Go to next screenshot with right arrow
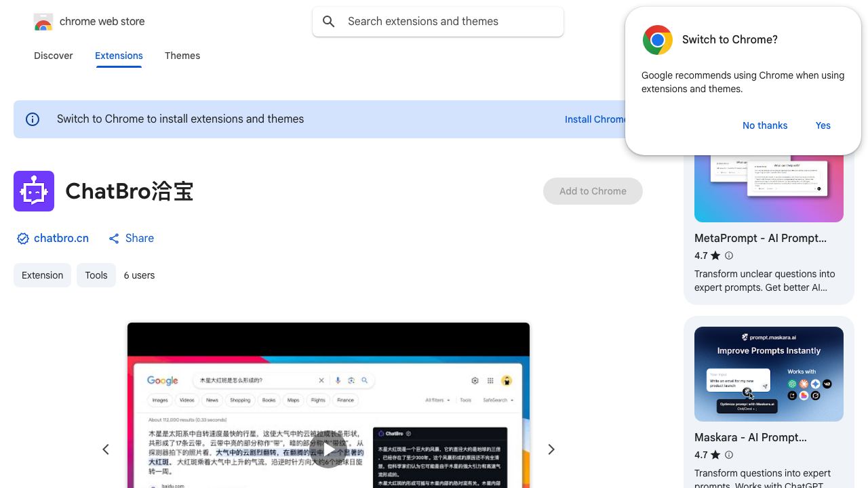The width and height of the screenshot is (868, 488). (x=551, y=449)
